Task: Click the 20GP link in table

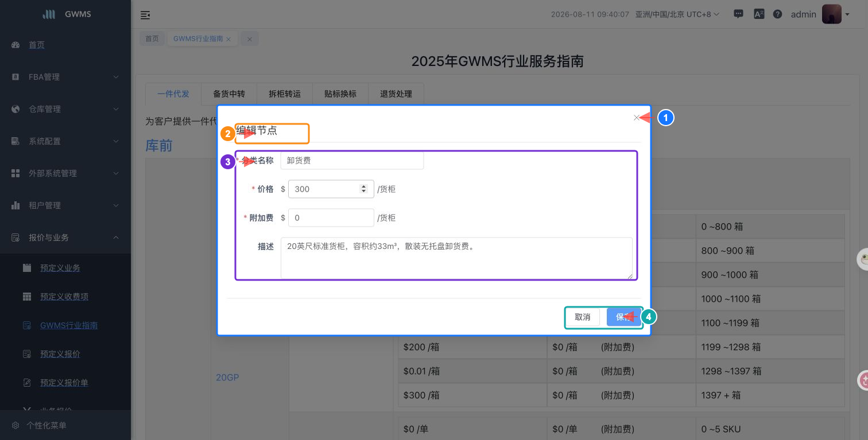Action: (x=227, y=377)
